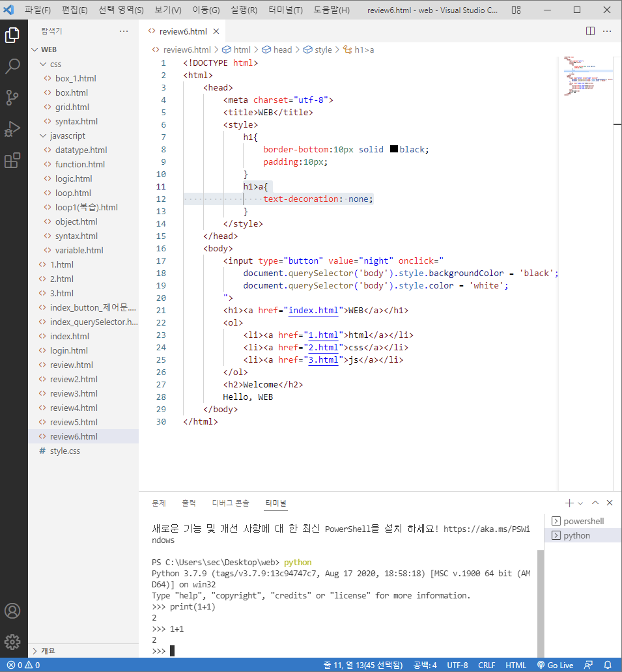The image size is (622, 672).
Task: Open the 터미널(T) menu in menu bar
Action: coord(285,10)
